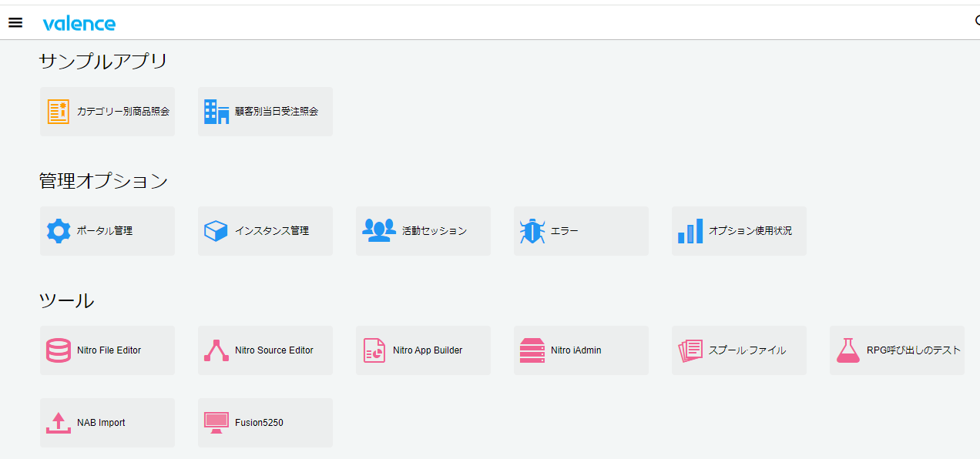Open Nitro Source Editor tile
980x459 pixels.
click(x=265, y=350)
